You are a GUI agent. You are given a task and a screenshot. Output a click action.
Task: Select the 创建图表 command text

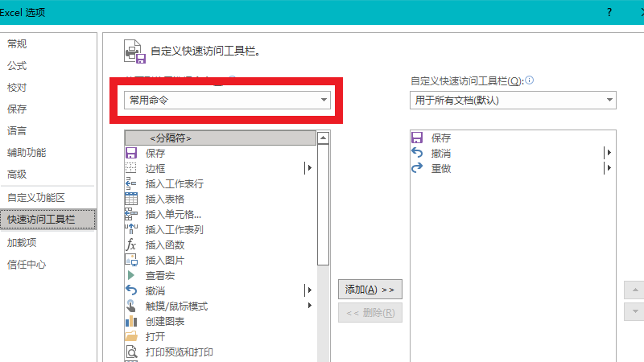coord(165,321)
